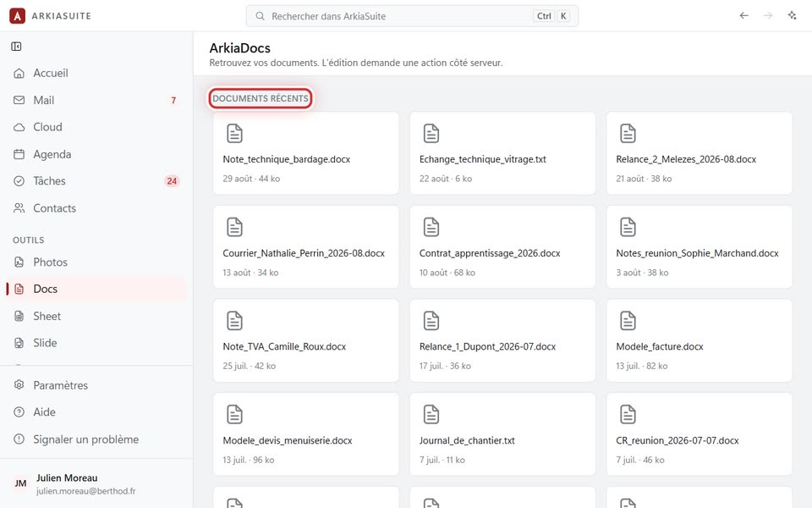The image size is (812, 508).
Task: Click the Sheet spreadsheet icon
Action: pos(19,316)
